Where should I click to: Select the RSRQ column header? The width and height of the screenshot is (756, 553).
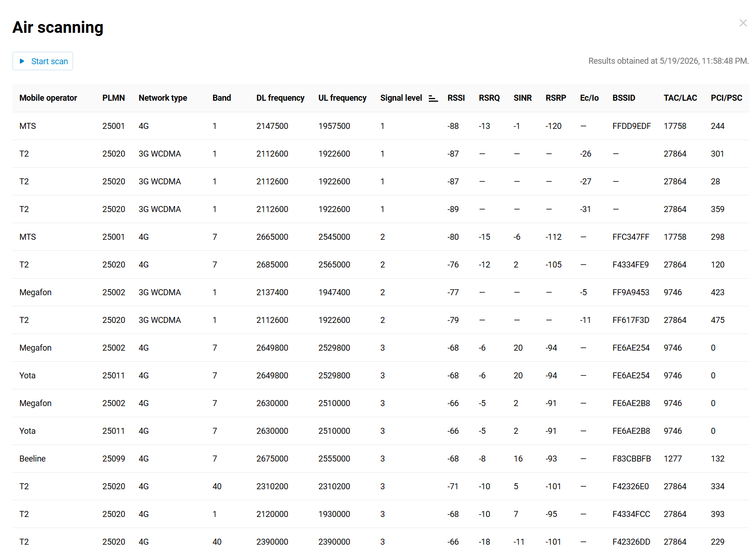(489, 98)
